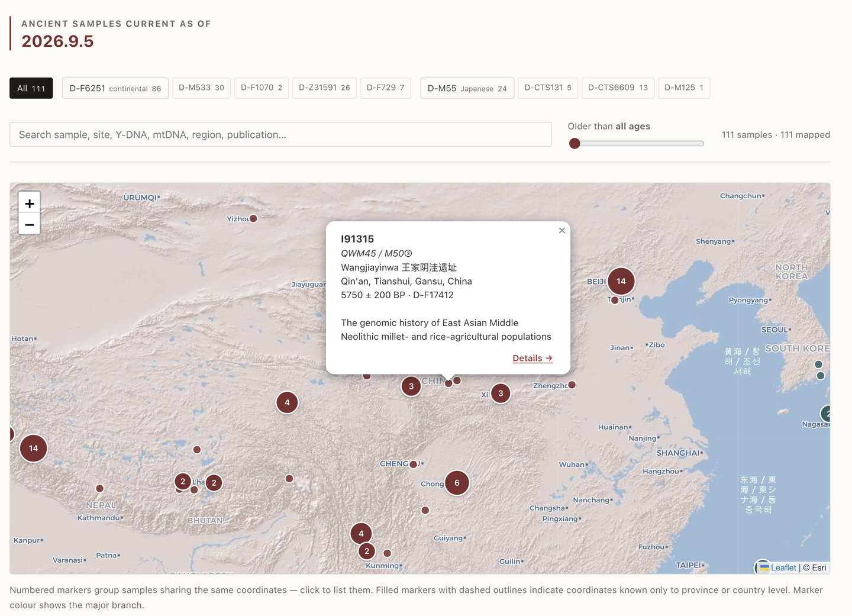Image resolution: width=852 pixels, height=616 pixels.
Task: Filter by D-F1070 subclade
Action: (262, 88)
